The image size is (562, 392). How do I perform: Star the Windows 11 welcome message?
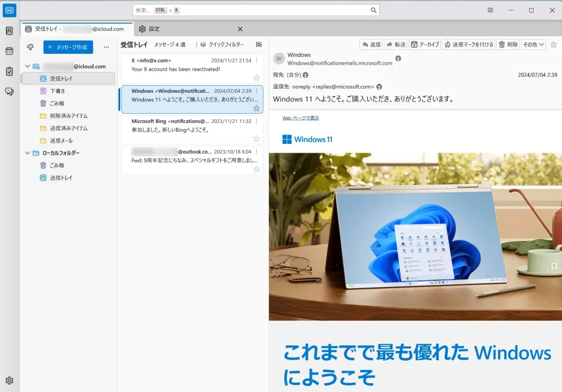257,108
